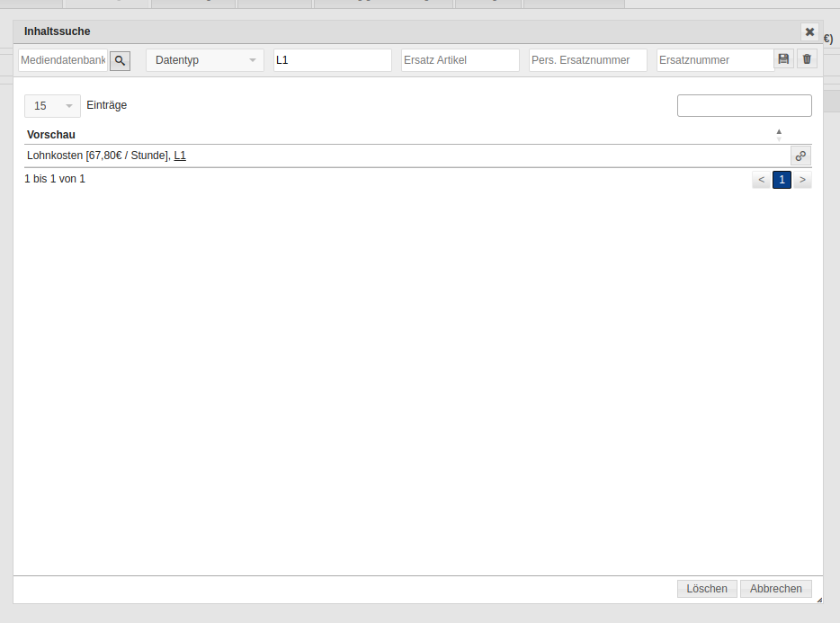Focus the Mediendatenbank input field
The image size is (840, 623).
tap(62, 60)
